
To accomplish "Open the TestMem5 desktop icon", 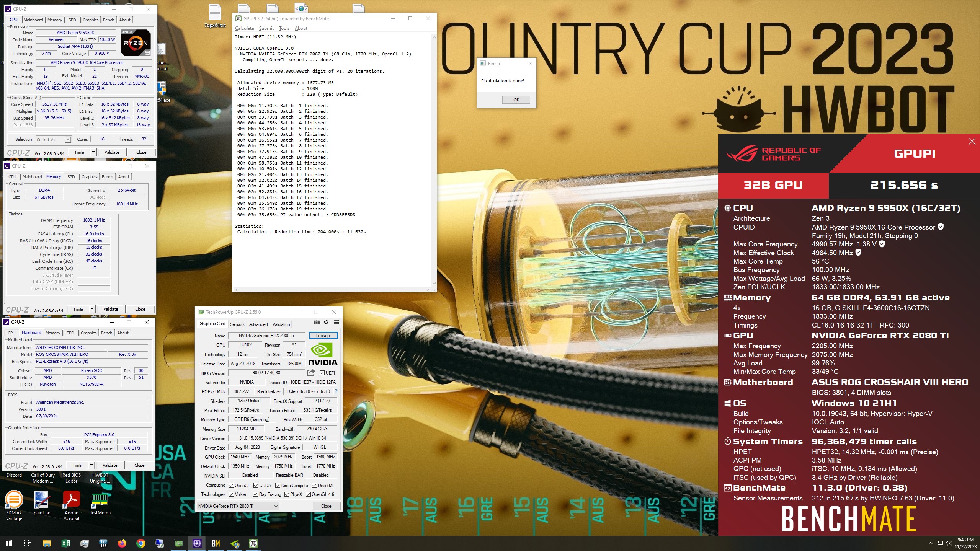I will [100, 503].
